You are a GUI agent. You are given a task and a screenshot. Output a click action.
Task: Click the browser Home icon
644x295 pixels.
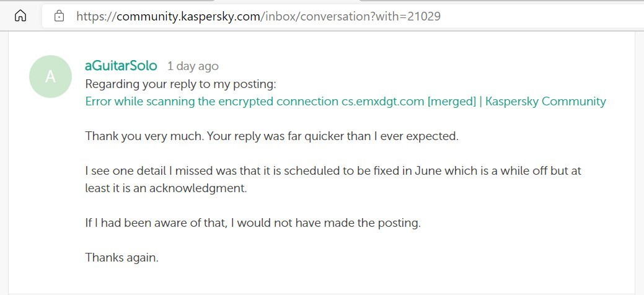(x=20, y=15)
